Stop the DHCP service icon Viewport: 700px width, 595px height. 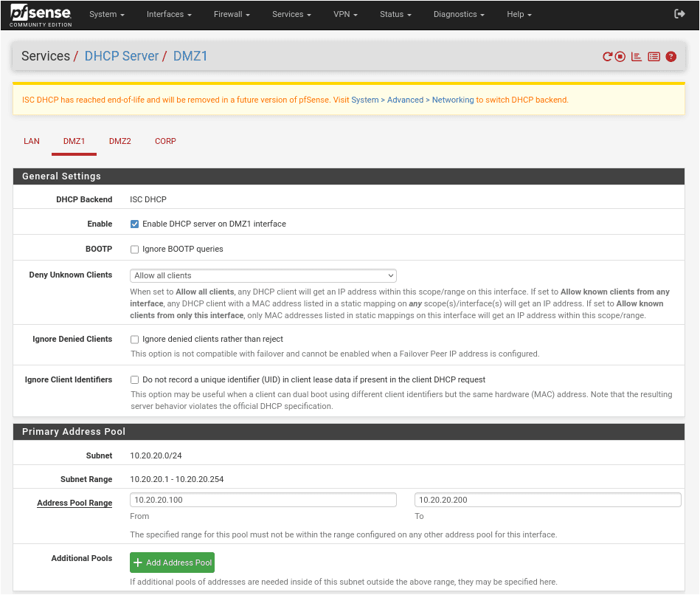point(620,57)
